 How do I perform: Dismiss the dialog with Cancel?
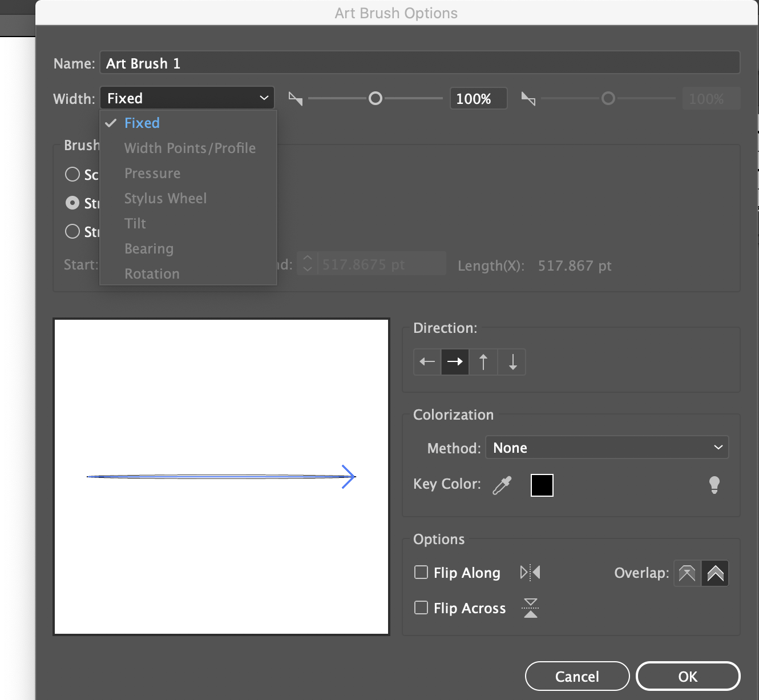[x=576, y=676]
